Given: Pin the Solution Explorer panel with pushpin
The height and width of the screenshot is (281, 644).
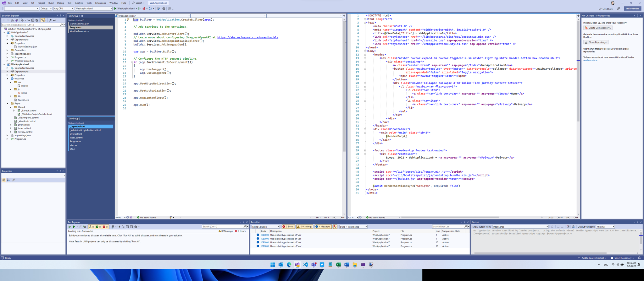Looking at the screenshot, I should click(60, 15).
